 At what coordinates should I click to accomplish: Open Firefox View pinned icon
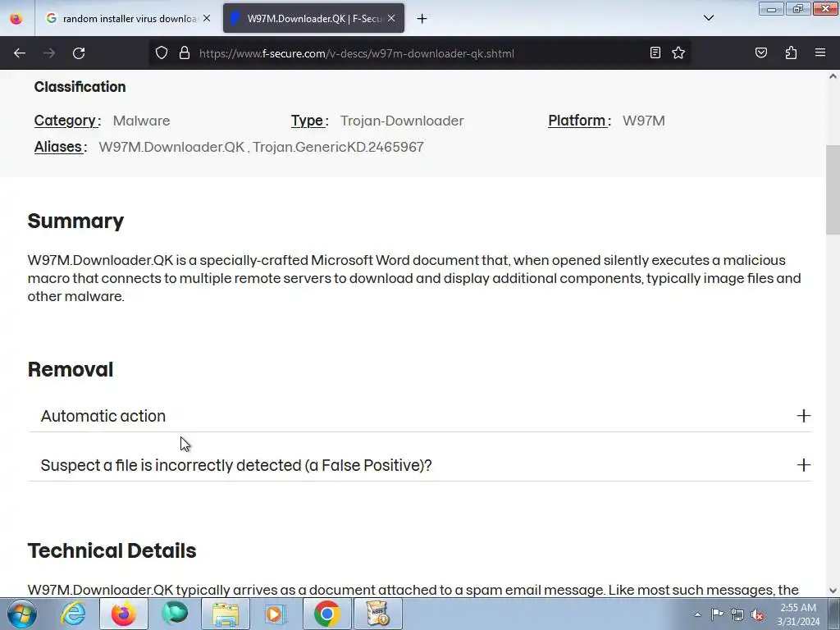16,19
